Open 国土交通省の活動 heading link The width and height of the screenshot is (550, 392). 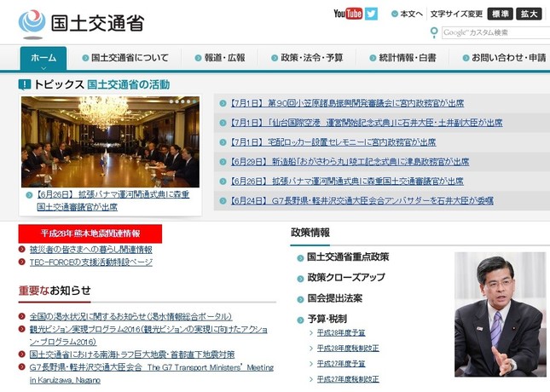click(x=129, y=84)
